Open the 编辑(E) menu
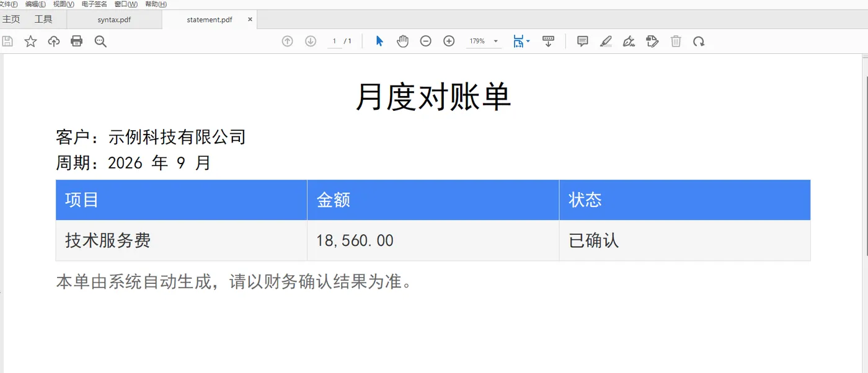The image size is (868, 373). pos(35,4)
